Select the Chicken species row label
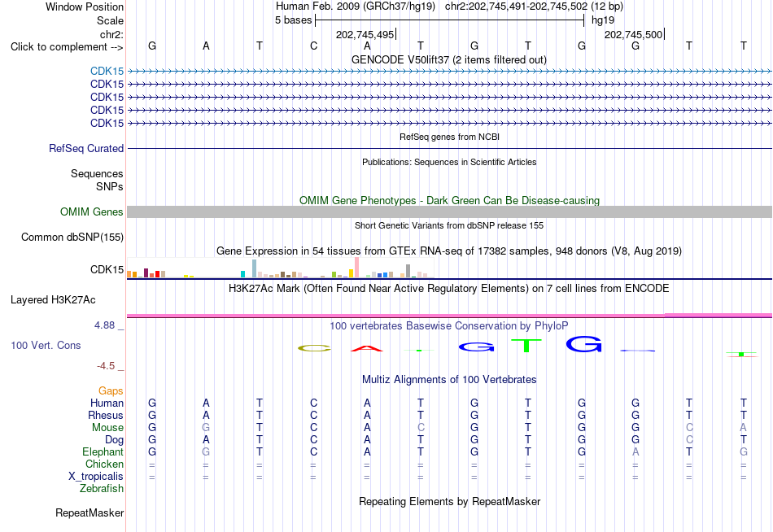773x532 pixels. 104,464
